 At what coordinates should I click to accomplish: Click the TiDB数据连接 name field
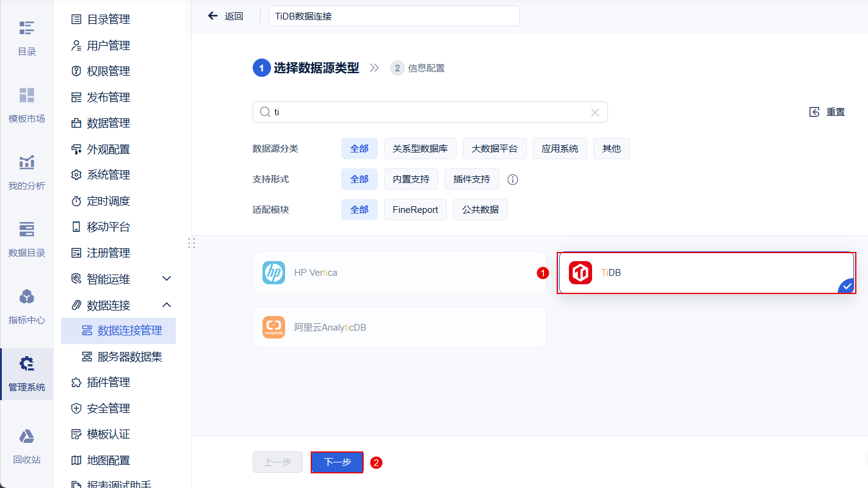tap(394, 16)
